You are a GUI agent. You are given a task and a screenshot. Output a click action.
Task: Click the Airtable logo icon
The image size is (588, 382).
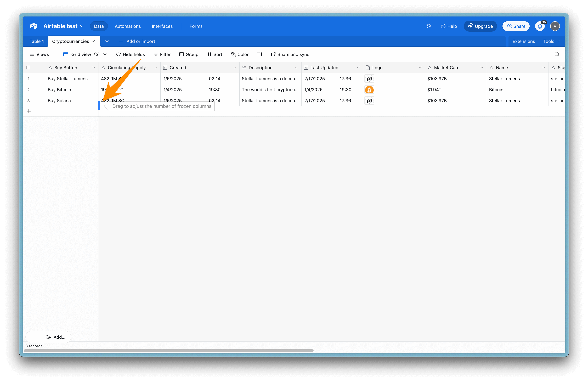(x=34, y=26)
